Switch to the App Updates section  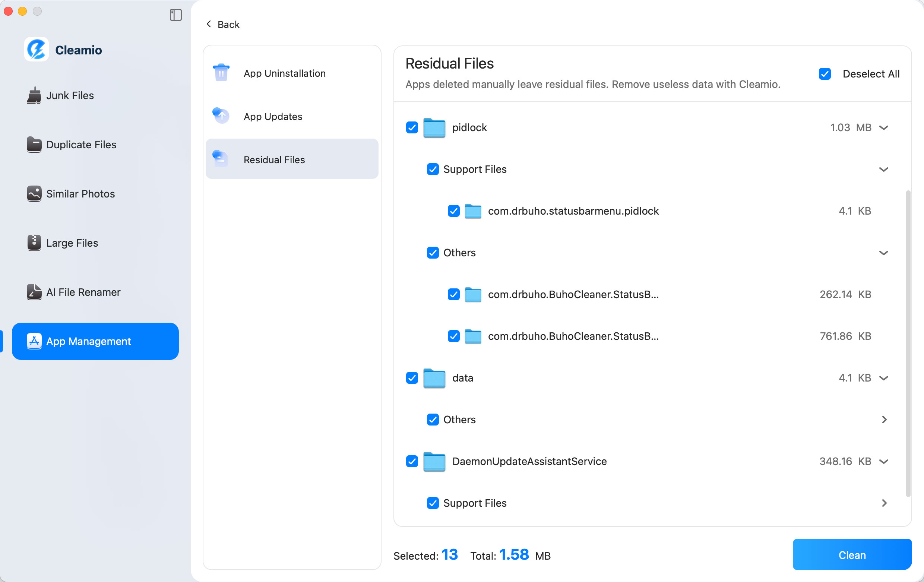(x=272, y=116)
